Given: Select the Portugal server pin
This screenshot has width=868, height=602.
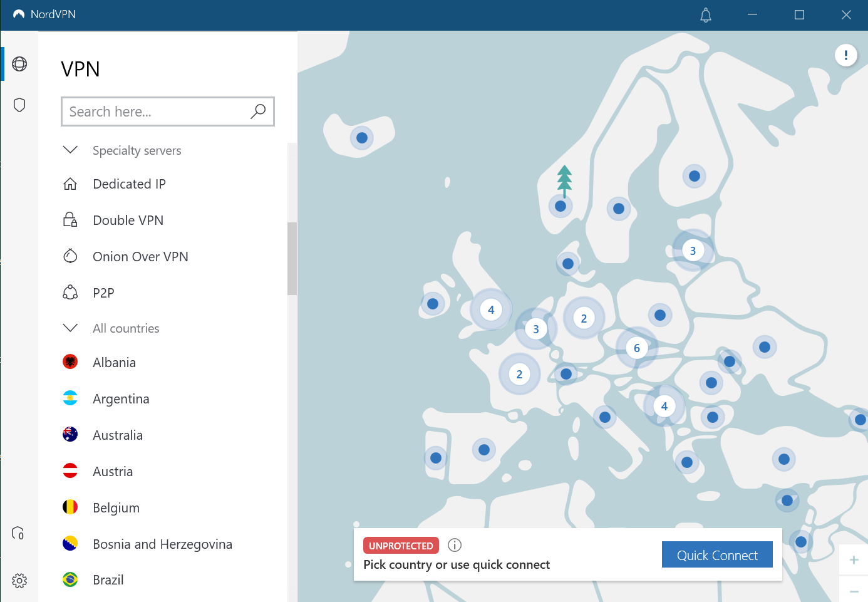Looking at the screenshot, I should click(436, 458).
